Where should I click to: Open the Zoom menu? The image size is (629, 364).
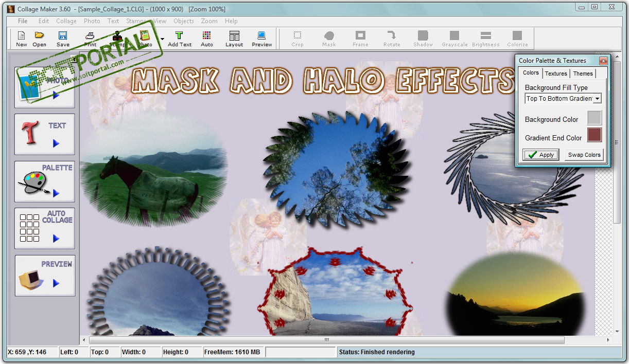click(x=209, y=21)
